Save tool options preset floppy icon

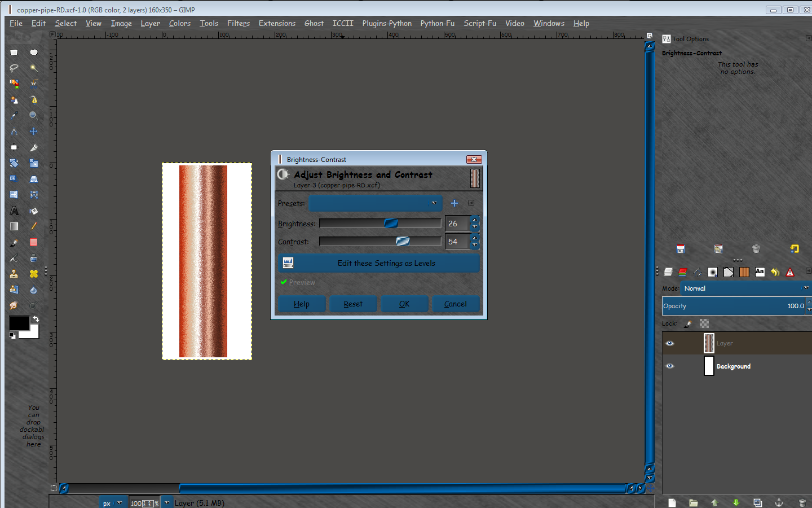(x=681, y=249)
